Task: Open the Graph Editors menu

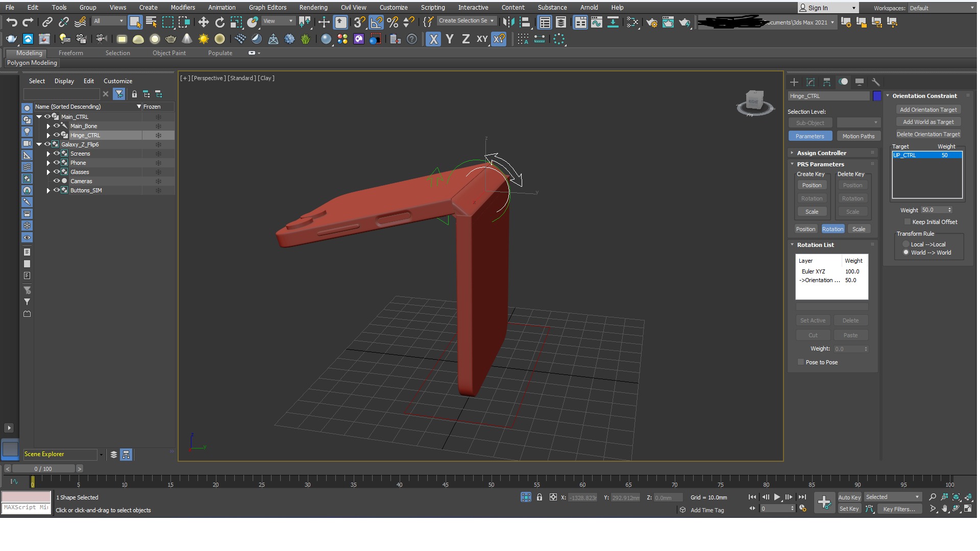Action: pyautogui.click(x=267, y=8)
